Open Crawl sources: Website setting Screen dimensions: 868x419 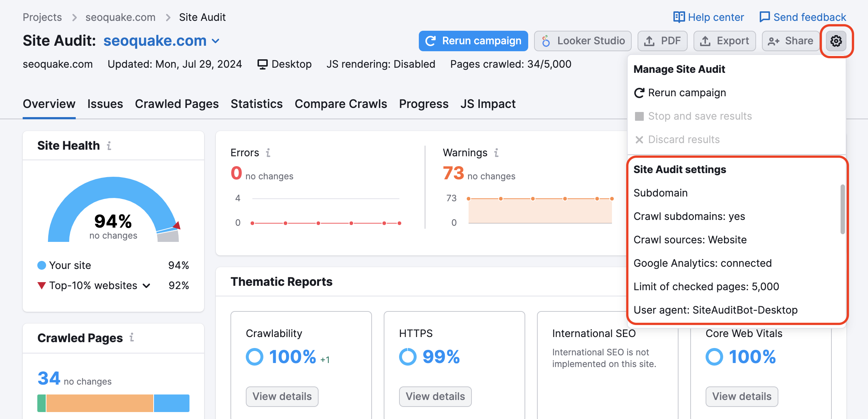point(690,240)
